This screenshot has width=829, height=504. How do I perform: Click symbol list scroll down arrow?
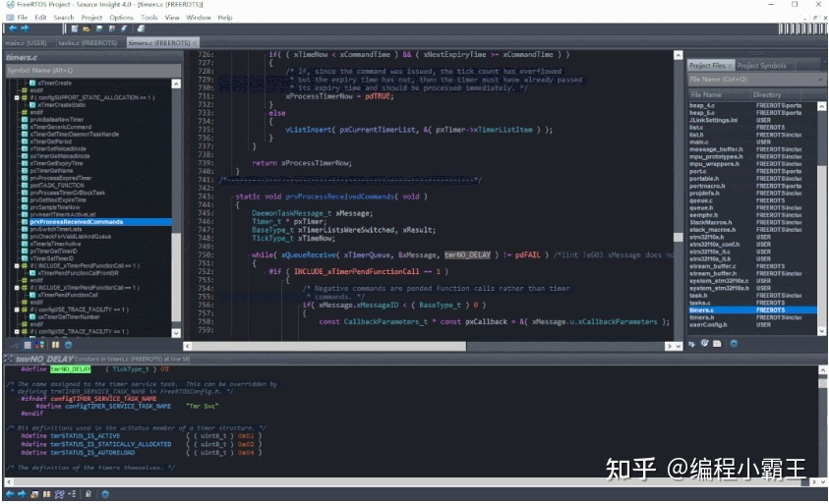point(176,333)
